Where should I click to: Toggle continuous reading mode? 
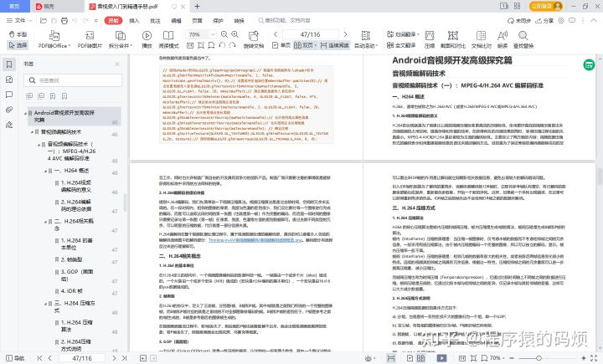click(334, 45)
